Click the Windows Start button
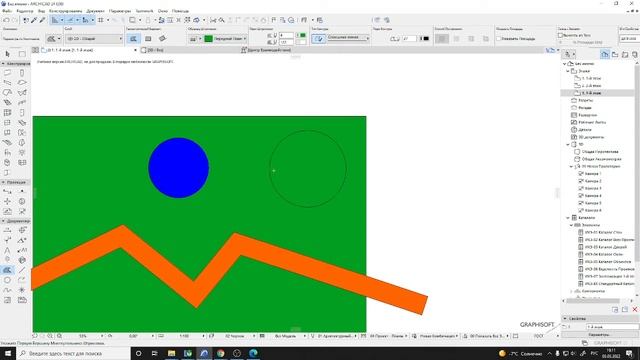The width and height of the screenshot is (640, 360). click(8, 353)
